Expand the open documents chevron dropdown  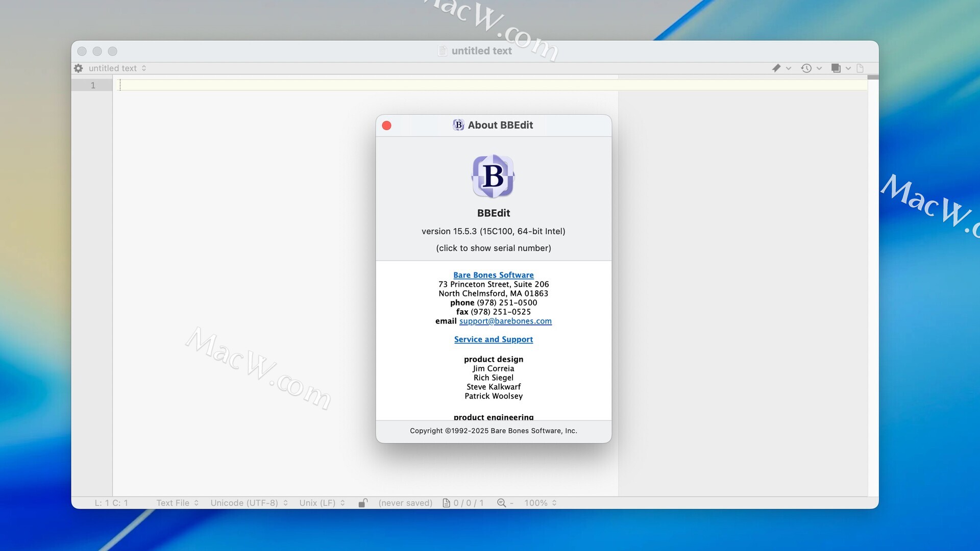848,68
